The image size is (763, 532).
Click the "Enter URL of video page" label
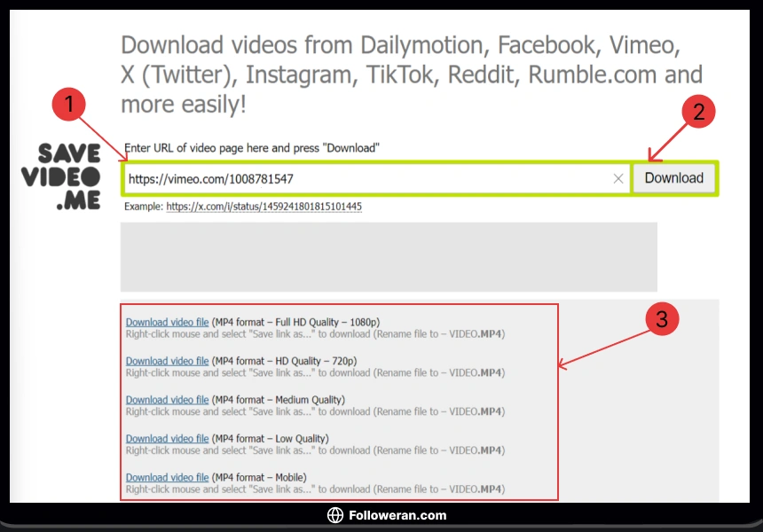pyautogui.click(x=252, y=148)
